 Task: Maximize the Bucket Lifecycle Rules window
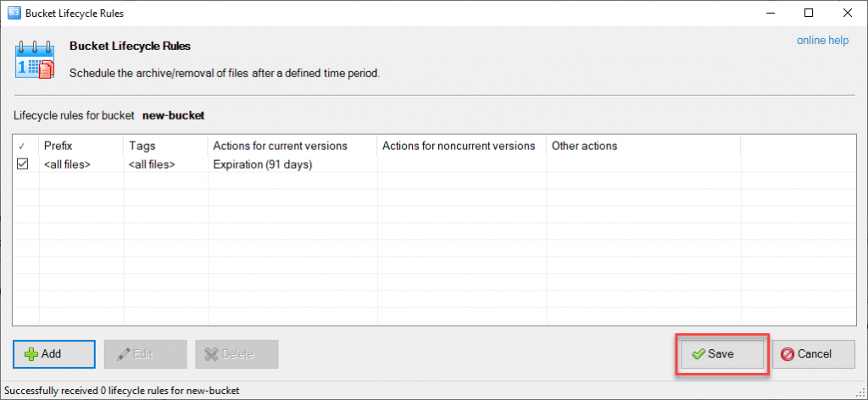pos(808,14)
